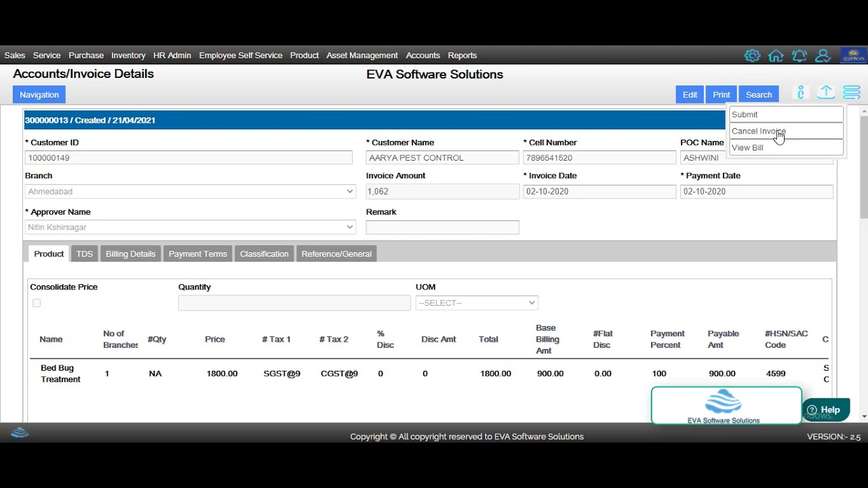868x488 pixels.
Task: Click the footer cloud logo icon
Action: (20, 432)
